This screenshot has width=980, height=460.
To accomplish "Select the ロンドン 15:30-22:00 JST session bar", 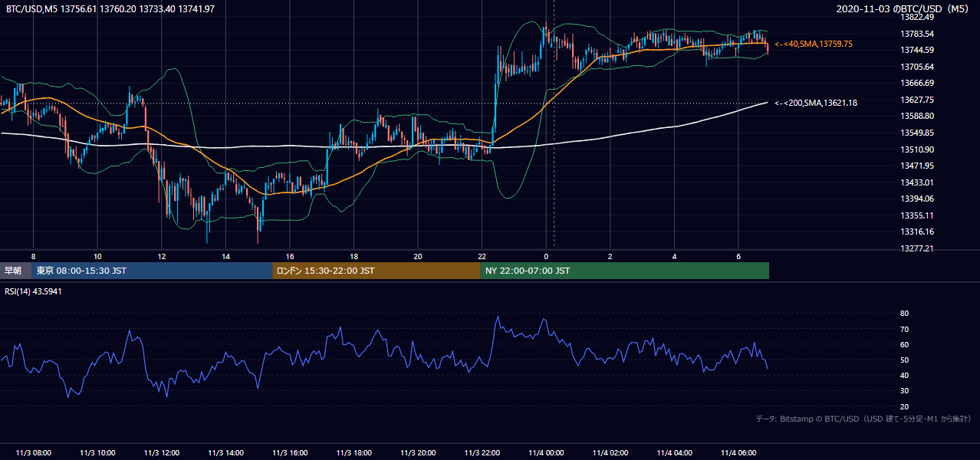I will coord(377,271).
